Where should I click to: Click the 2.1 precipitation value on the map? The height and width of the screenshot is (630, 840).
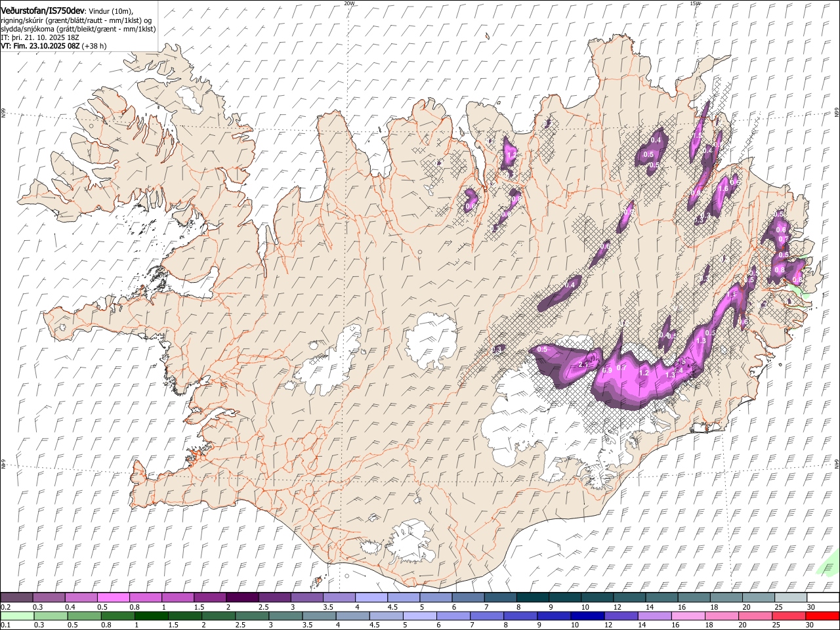(585, 365)
